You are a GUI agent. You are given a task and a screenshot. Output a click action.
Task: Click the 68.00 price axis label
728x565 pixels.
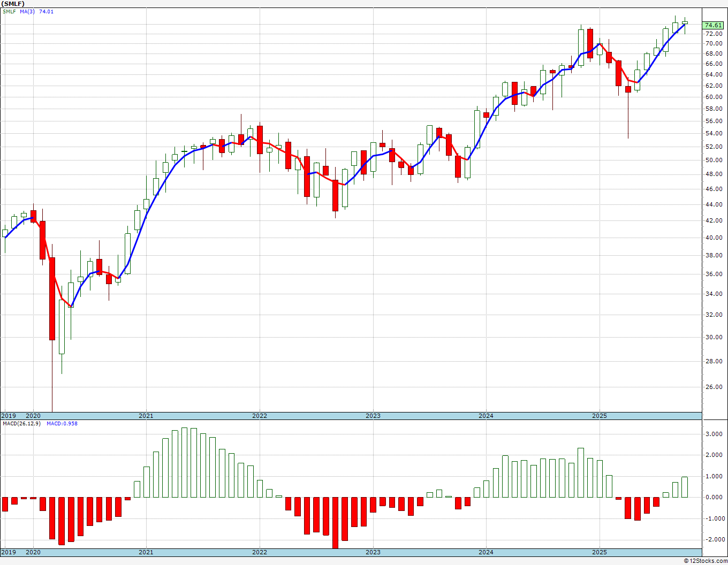point(714,54)
